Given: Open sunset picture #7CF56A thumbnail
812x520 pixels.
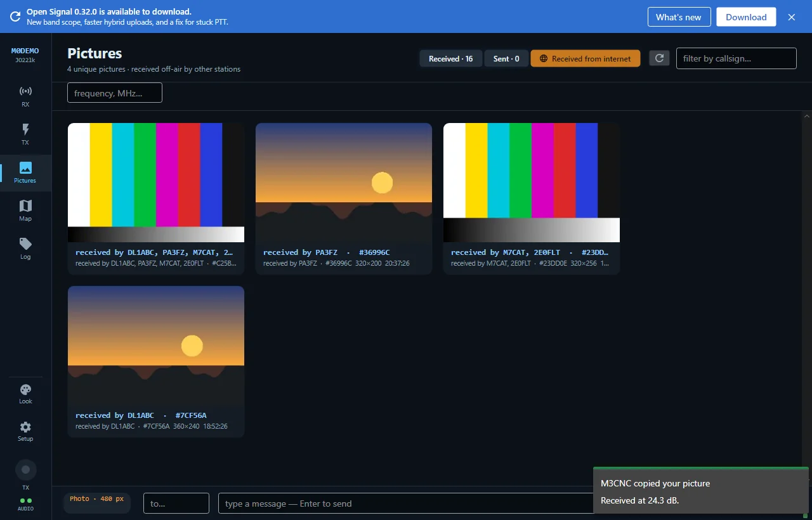Looking at the screenshot, I should click(x=156, y=346).
